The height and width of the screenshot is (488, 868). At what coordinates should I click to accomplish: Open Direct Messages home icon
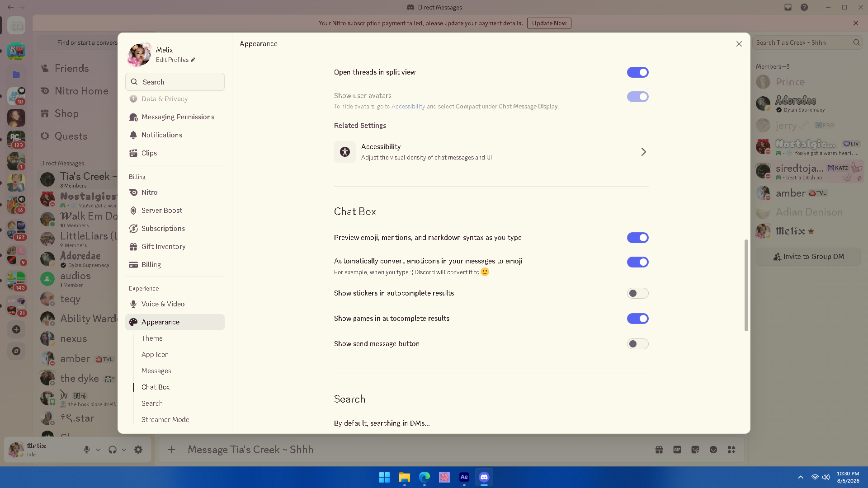(x=16, y=26)
